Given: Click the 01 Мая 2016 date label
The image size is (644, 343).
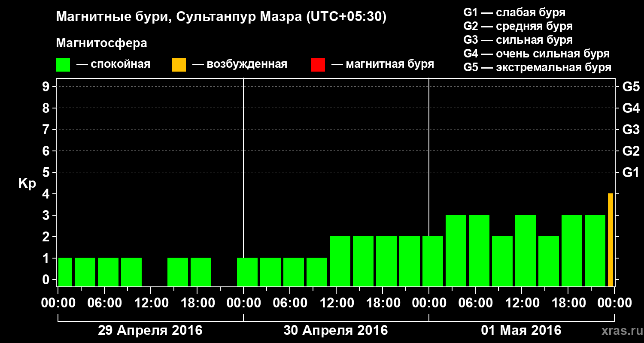Looking at the screenshot, I should [x=521, y=331].
